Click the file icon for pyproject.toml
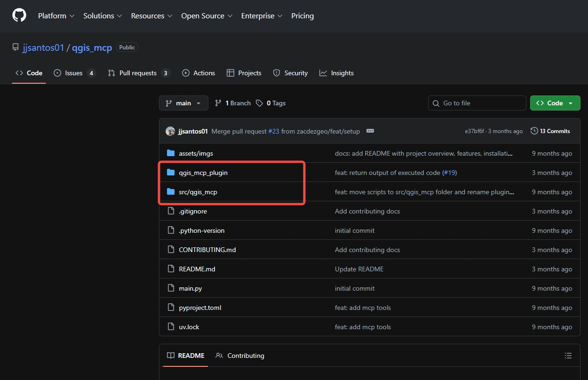The height and width of the screenshot is (380, 588). (171, 308)
